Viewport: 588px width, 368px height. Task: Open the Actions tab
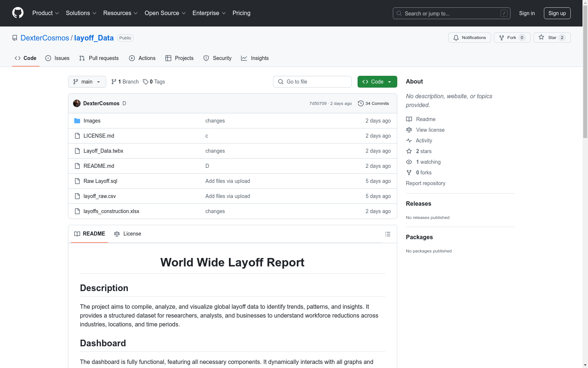pyautogui.click(x=142, y=58)
